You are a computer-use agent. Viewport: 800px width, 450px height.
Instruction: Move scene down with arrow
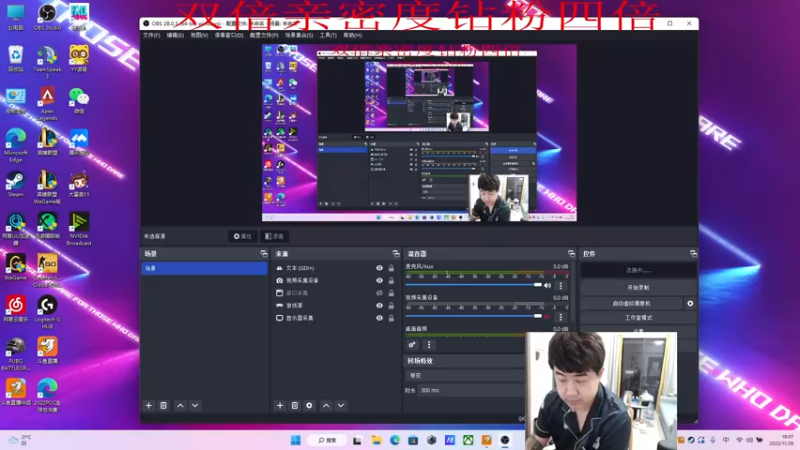coord(195,406)
